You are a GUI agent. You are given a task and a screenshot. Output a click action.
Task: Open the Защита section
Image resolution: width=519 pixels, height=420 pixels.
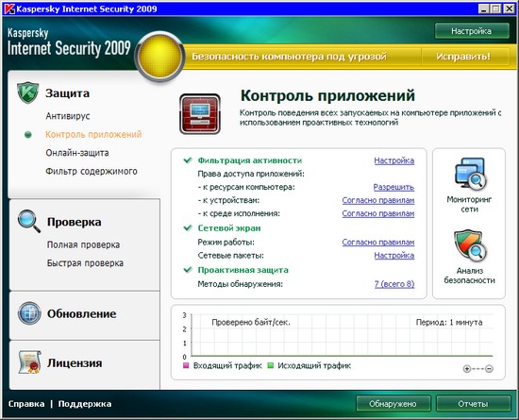coord(68,93)
